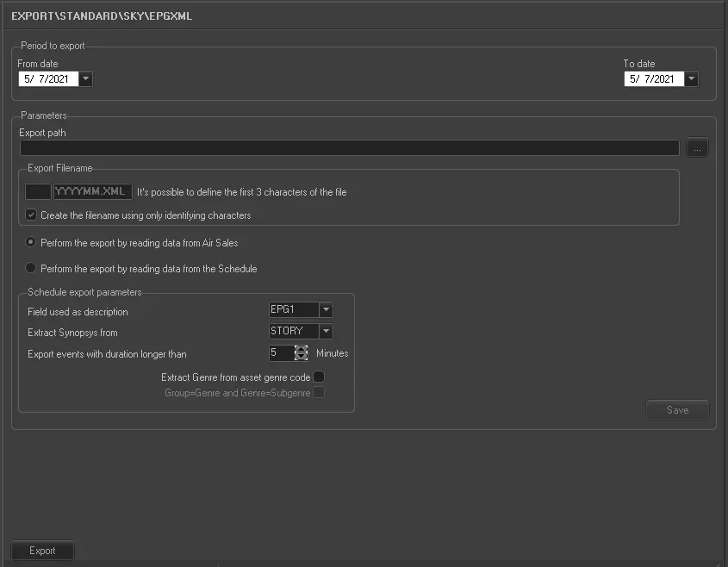Click the To date value field

654,79
